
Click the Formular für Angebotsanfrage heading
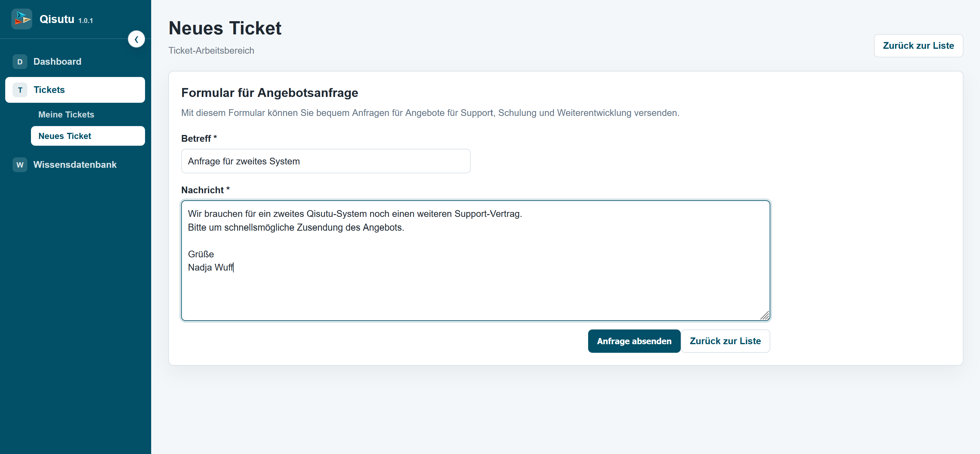[x=269, y=93]
